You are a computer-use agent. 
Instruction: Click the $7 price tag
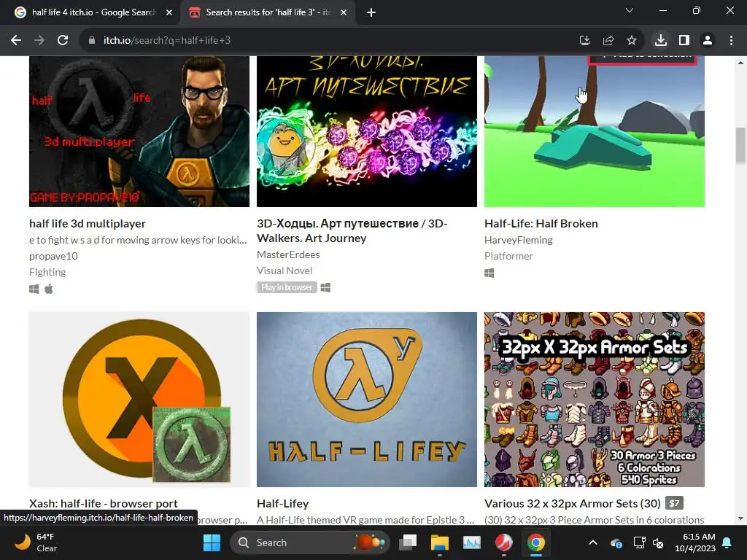tap(674, 503)
